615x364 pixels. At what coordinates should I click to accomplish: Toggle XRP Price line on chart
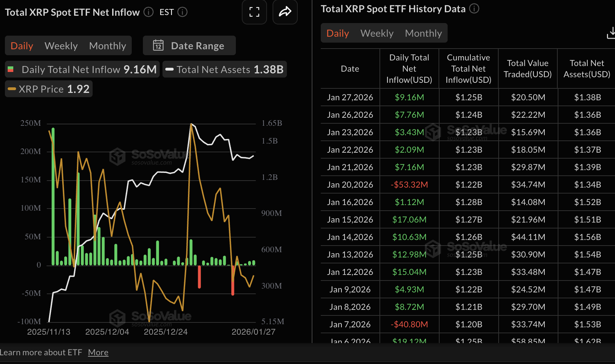[x=49, y=89]
